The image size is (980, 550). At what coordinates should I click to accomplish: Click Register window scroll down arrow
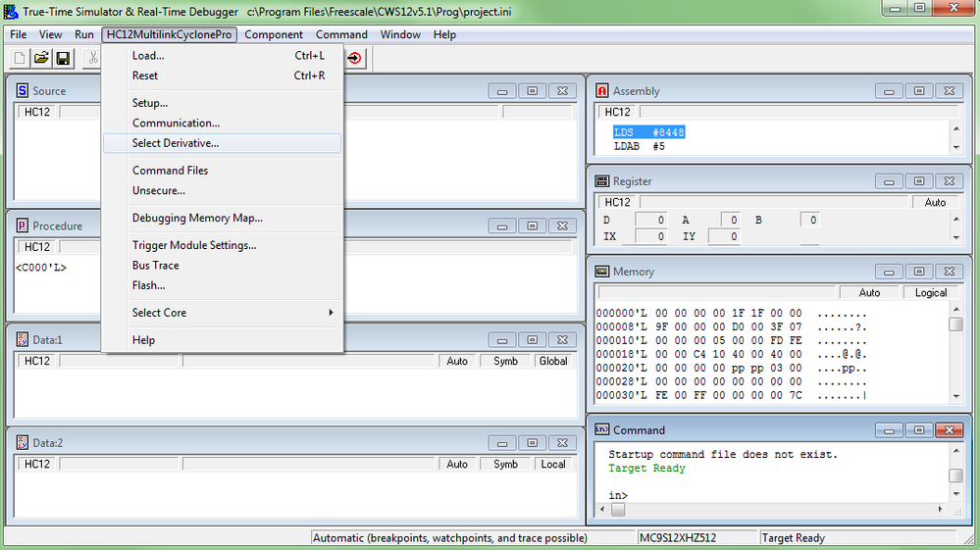point(956,238)
